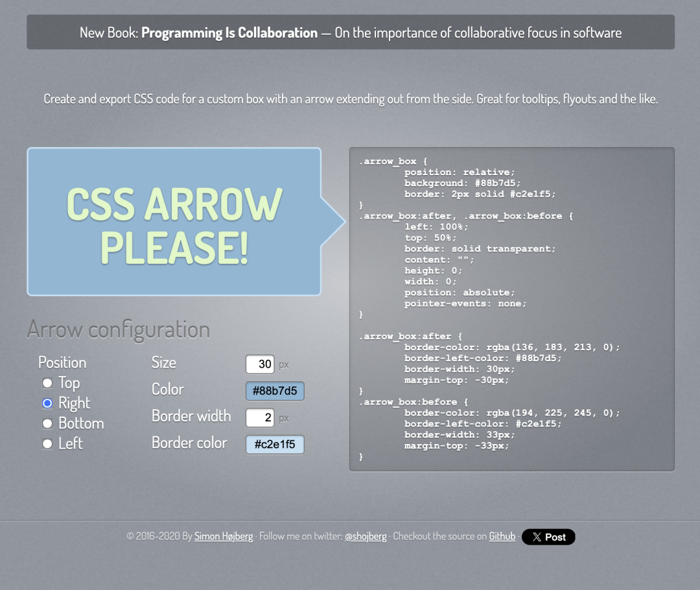Image resolution: width=700 pixels, height=590 pixels.
Task: Click the Position label above radio options
Action: (62, 362)
